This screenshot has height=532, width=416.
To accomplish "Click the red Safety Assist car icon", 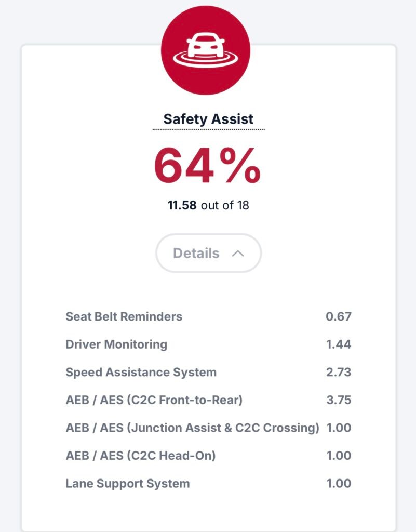I will coord(206,50).
